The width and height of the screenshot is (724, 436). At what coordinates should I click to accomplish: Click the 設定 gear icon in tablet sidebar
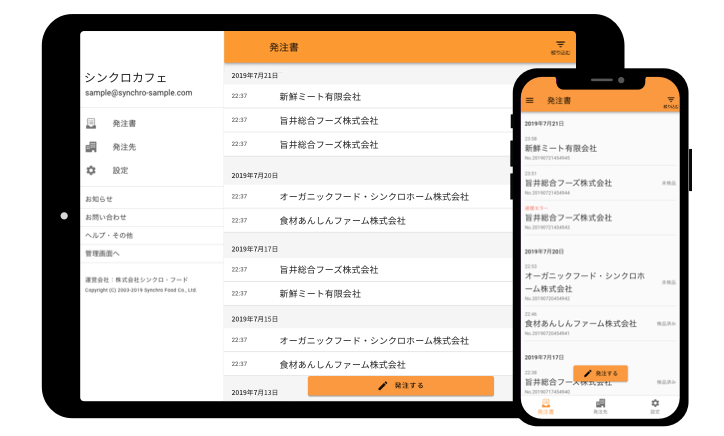[91, 171]
